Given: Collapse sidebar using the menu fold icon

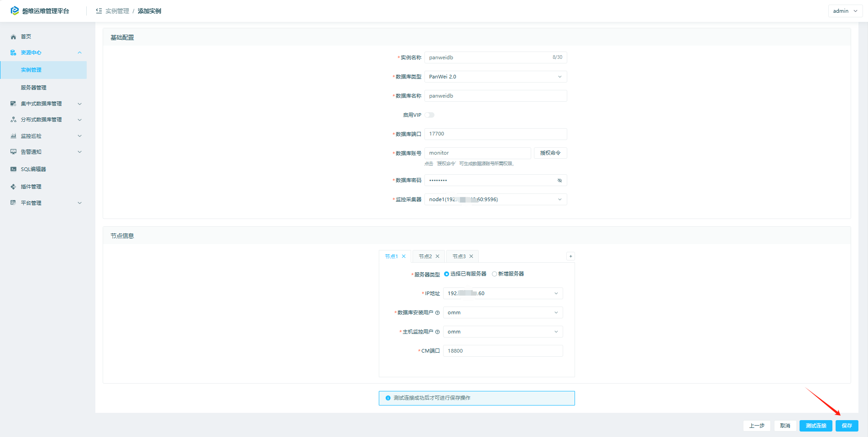Looking at the screenshot, I should point(99,11).
